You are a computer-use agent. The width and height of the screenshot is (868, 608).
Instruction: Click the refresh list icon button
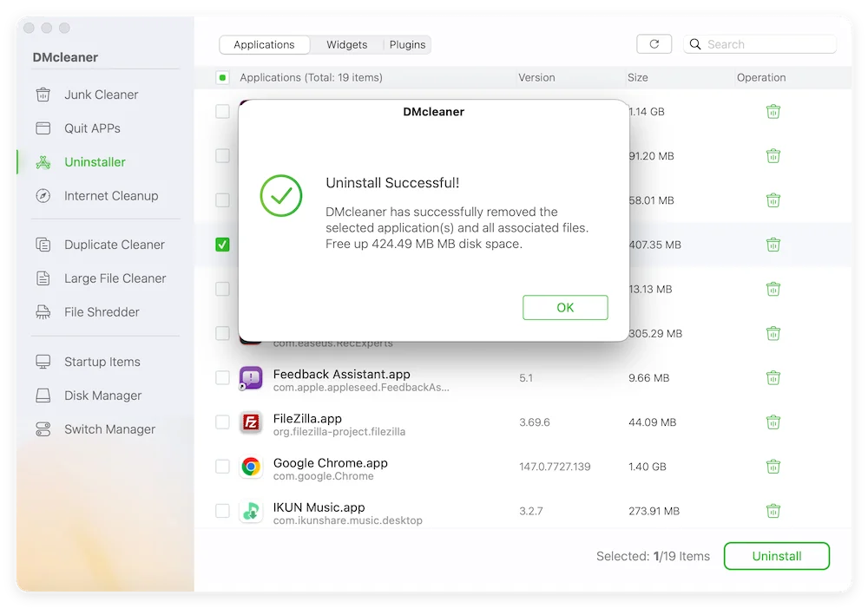point(654,44)
